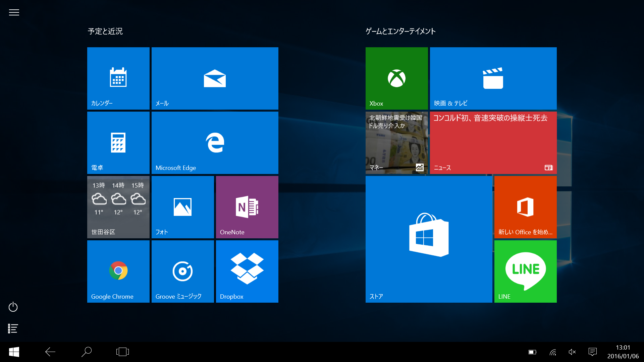Image resolution: width=644 pixels, height=362 pixels.
Task: Expand the Start menu hamburger icon
Action: [14, 12]
